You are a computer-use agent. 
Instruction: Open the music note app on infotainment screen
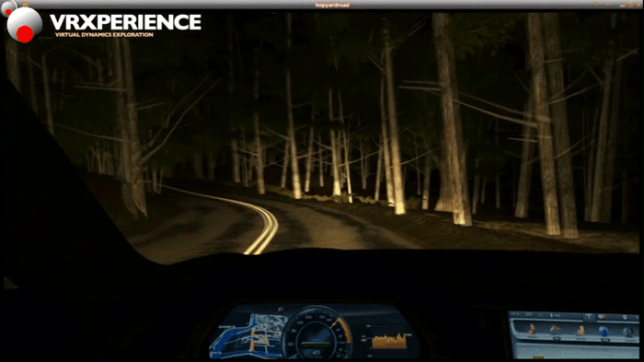pos(532,330)
